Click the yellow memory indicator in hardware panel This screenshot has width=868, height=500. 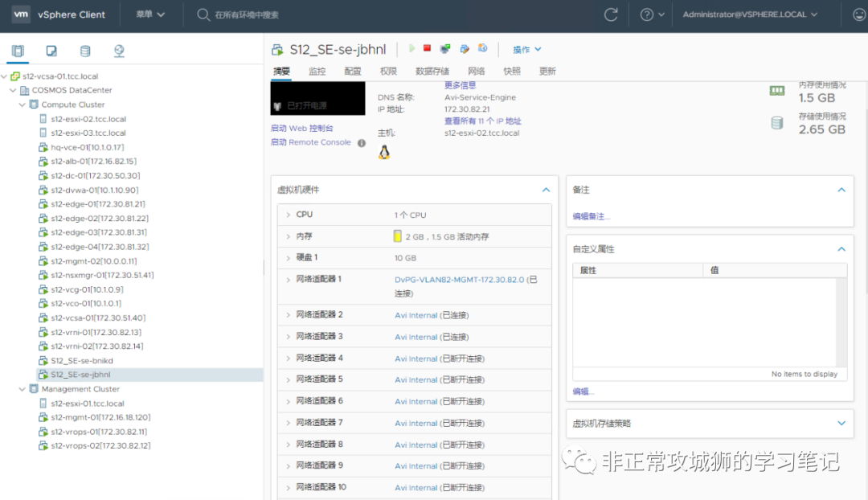click(x=398, y=236)
